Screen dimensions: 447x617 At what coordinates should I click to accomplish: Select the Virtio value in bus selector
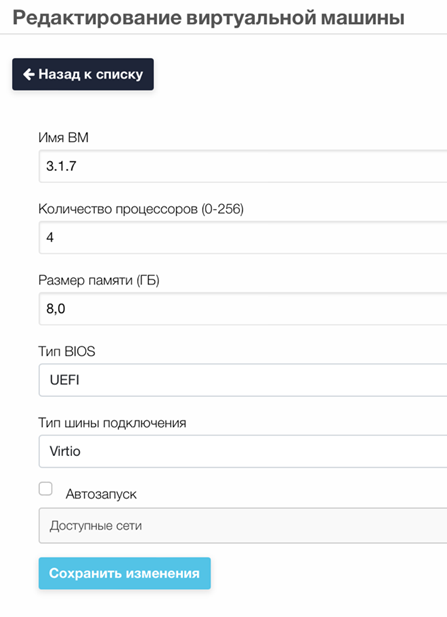pyautogui.click(x=65, y=451)
